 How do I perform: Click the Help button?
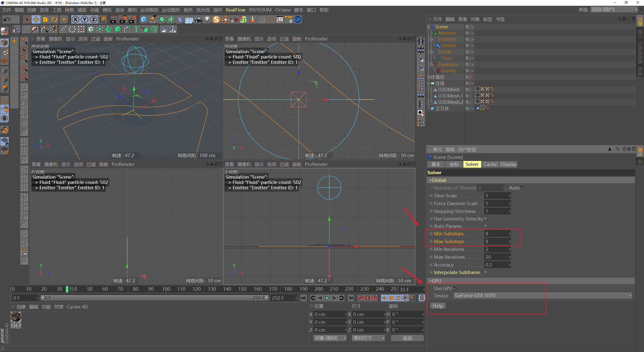[438, 306]
